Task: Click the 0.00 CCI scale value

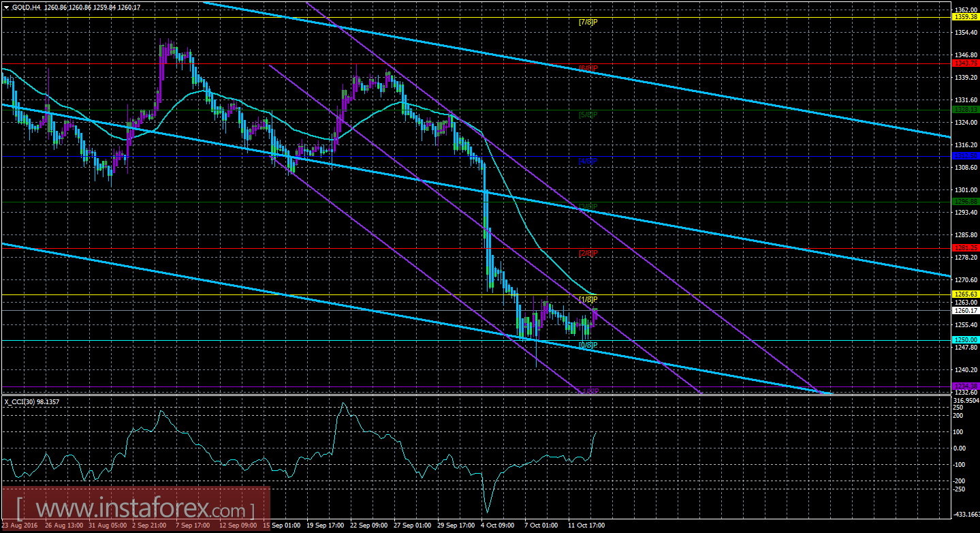Action: click(x=960, y=448)
